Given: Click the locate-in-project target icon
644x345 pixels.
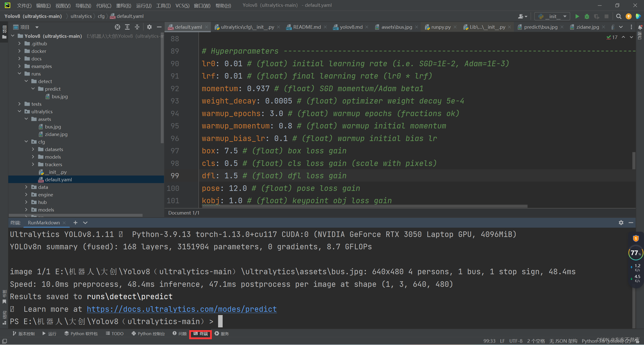Looking at the screenshot, I should point(117,27).
